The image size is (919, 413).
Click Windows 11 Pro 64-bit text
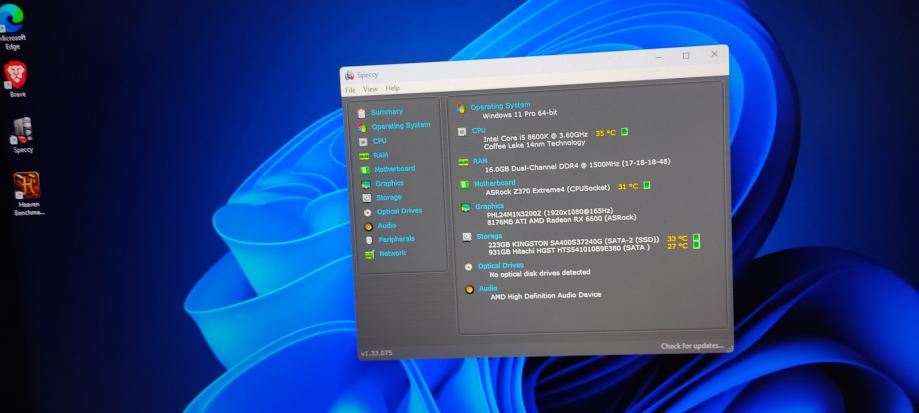pos(520,114)
